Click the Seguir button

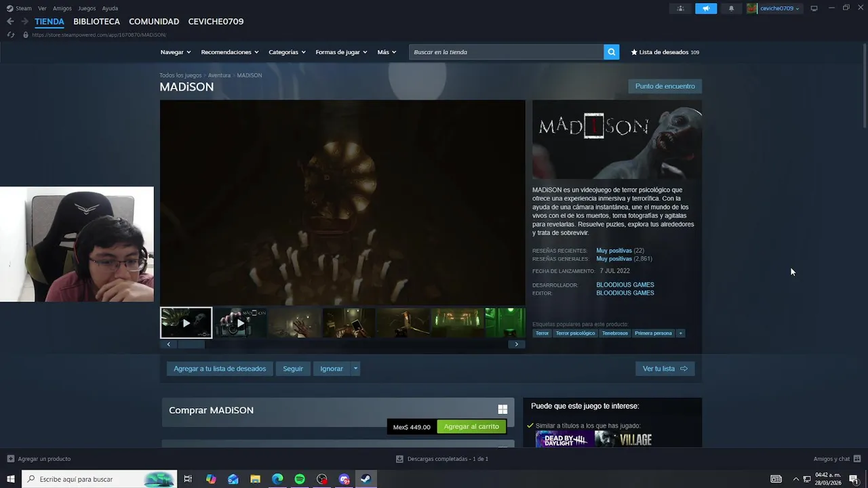[293, 369]
